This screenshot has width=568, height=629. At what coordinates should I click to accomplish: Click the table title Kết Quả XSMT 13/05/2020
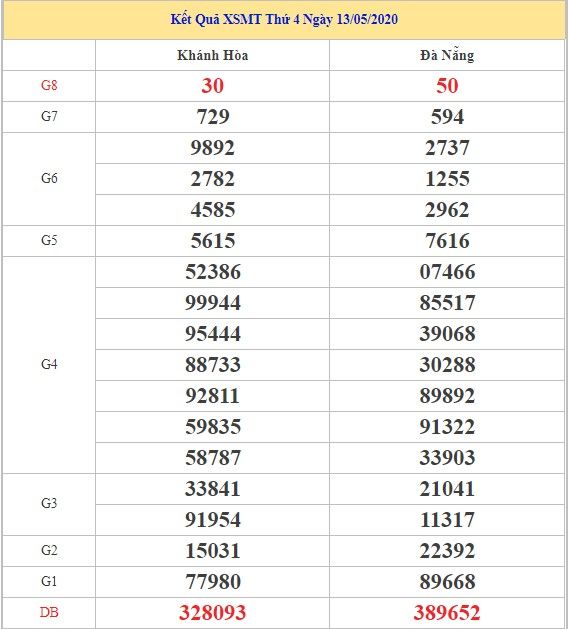click(284, 19)
